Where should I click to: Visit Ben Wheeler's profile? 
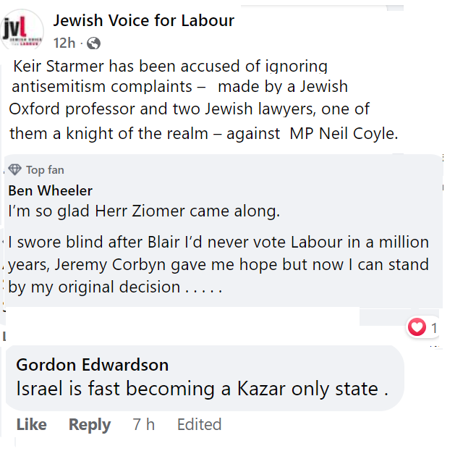(50, 191)
